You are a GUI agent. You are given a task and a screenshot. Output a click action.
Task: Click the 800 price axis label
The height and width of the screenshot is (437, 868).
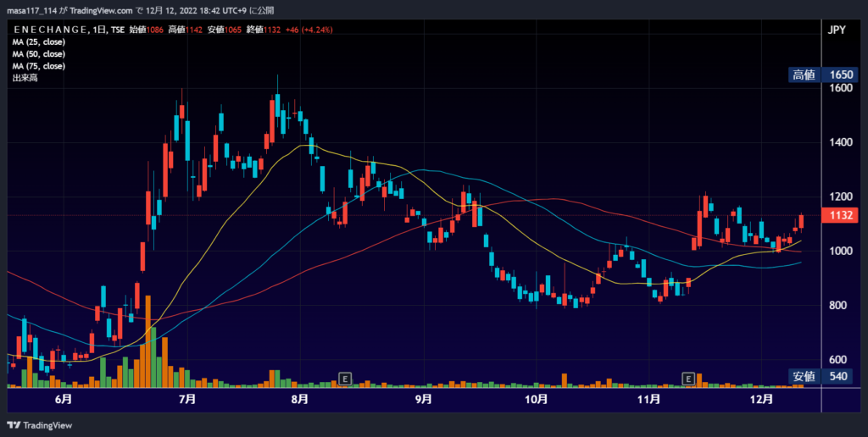click(840, 306)
